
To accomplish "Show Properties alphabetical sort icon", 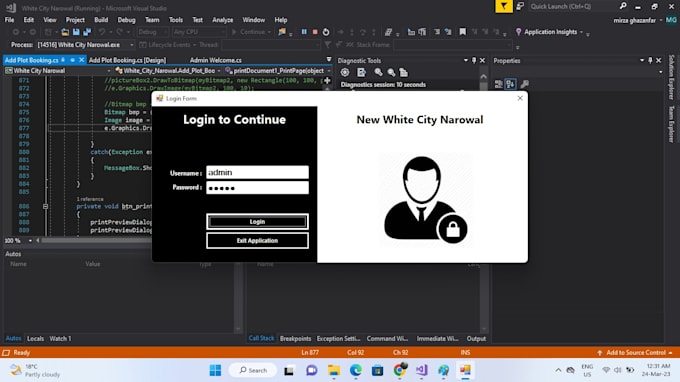I will click(510, 84).
